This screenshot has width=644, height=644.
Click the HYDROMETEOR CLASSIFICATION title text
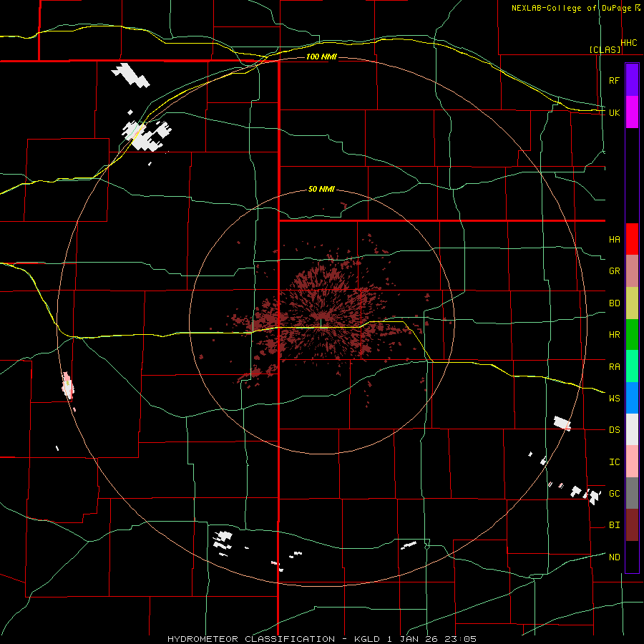(x=251, y=639)
